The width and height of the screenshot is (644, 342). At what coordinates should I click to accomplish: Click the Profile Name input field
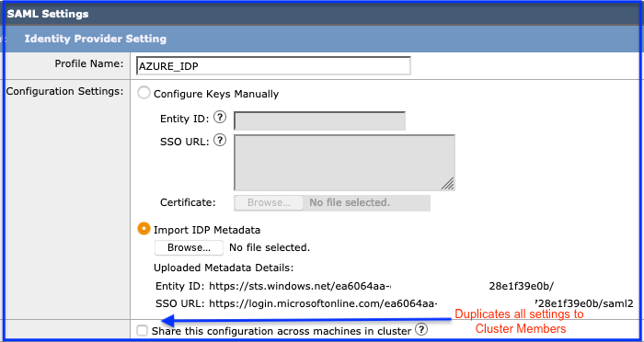(x=273, y=65)
